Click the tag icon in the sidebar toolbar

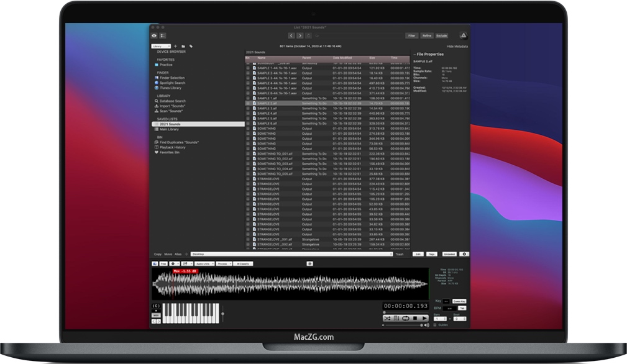[191, 46]
